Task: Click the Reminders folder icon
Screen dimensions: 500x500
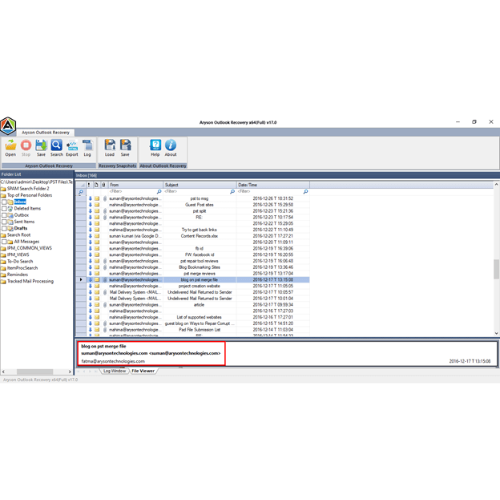Action: tap(3, 275)
